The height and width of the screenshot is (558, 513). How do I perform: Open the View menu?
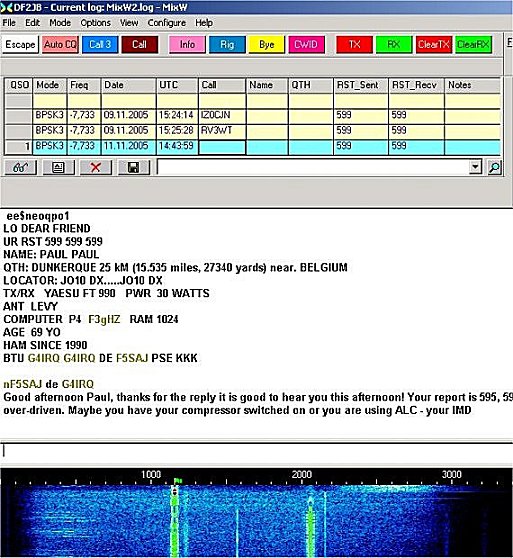pos(129,23)
